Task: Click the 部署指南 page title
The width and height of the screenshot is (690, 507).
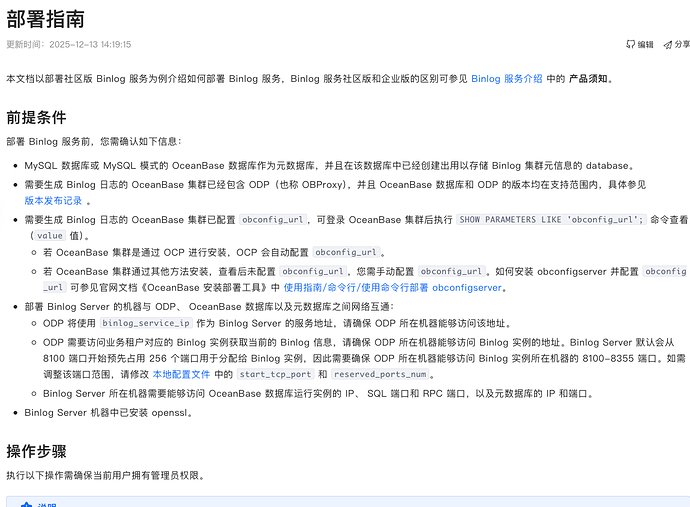Action: coord(45,20)
